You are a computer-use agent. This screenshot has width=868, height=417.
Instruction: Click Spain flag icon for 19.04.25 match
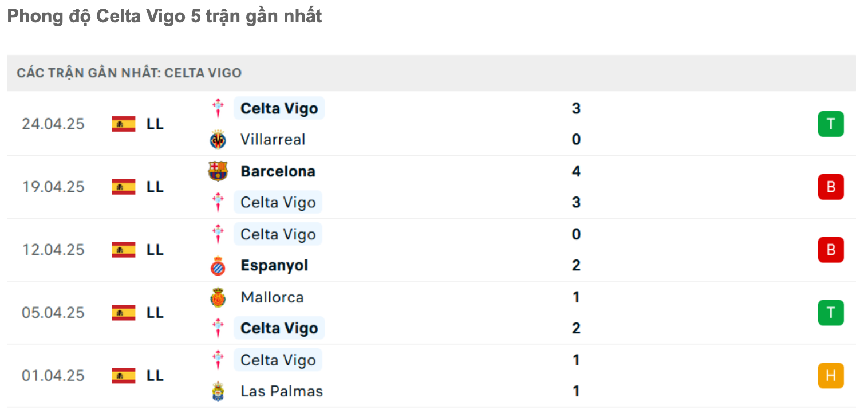click(x=124, y=187)
